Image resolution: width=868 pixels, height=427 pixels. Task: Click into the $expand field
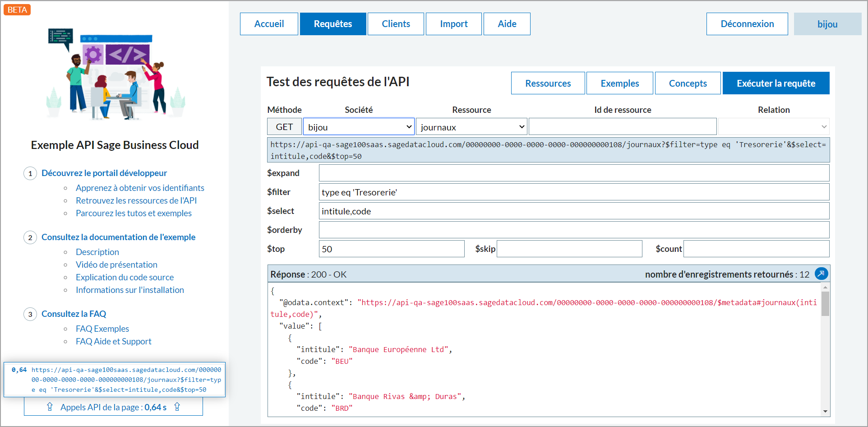pos(574,173)
